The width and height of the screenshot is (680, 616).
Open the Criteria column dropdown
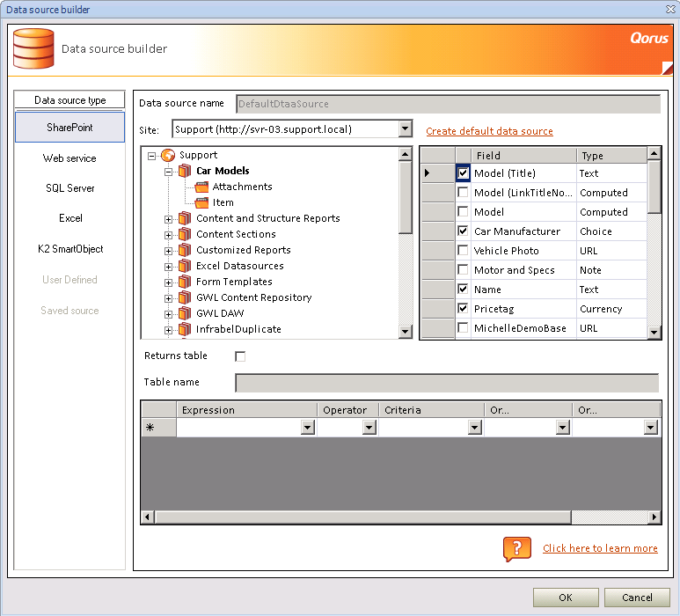475,428
